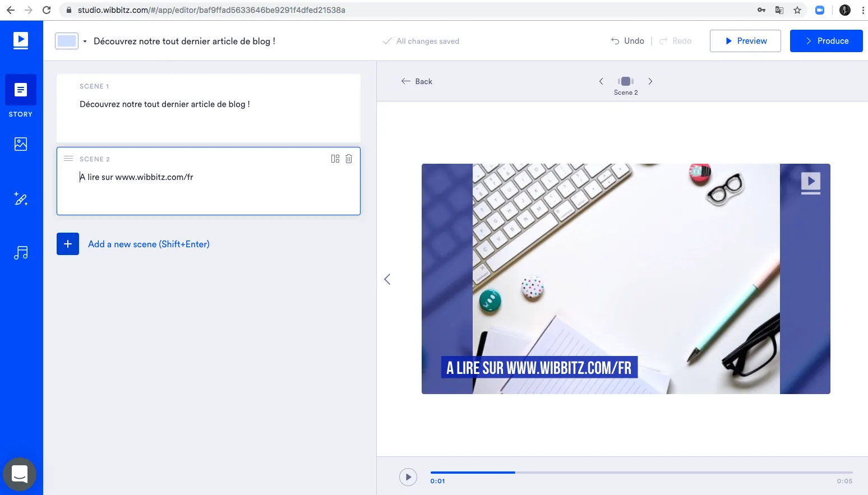Play the scene preview

408,477
